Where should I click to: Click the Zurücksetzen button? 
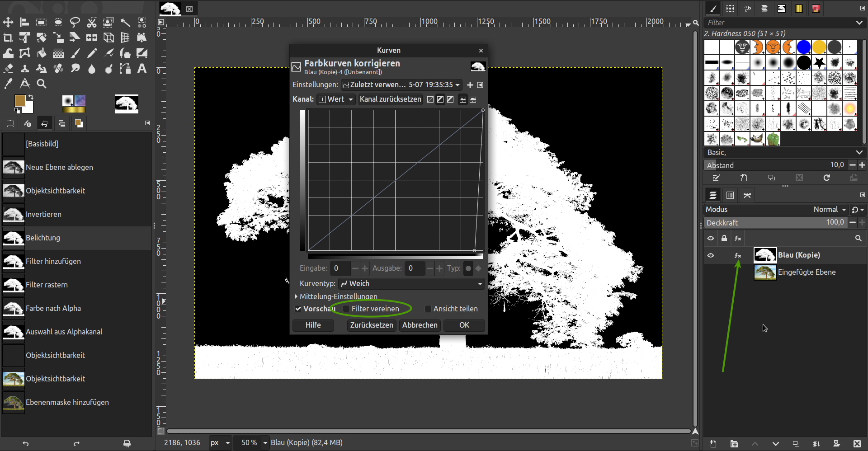[x=372, y=325]
